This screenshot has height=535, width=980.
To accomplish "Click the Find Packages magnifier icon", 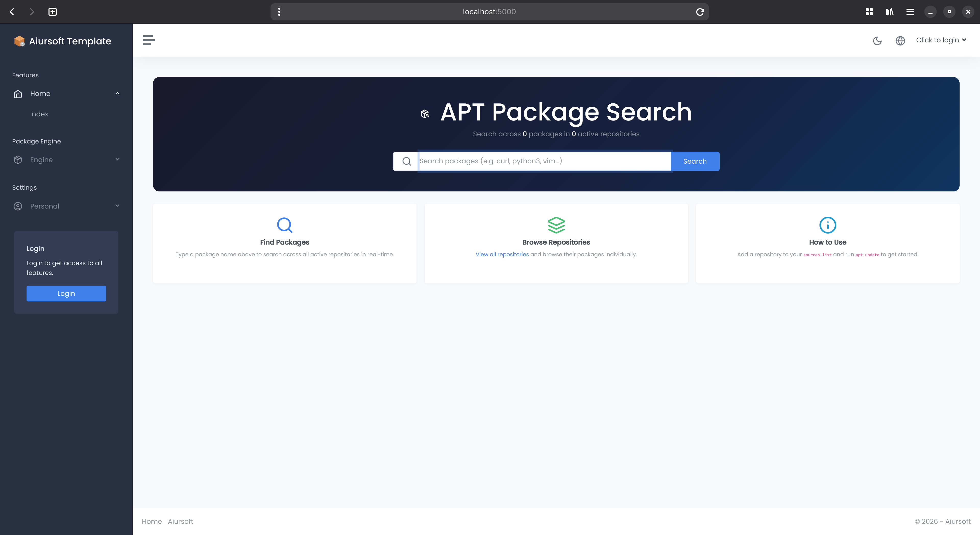I will pyautogui.click(x=285, y=225).
